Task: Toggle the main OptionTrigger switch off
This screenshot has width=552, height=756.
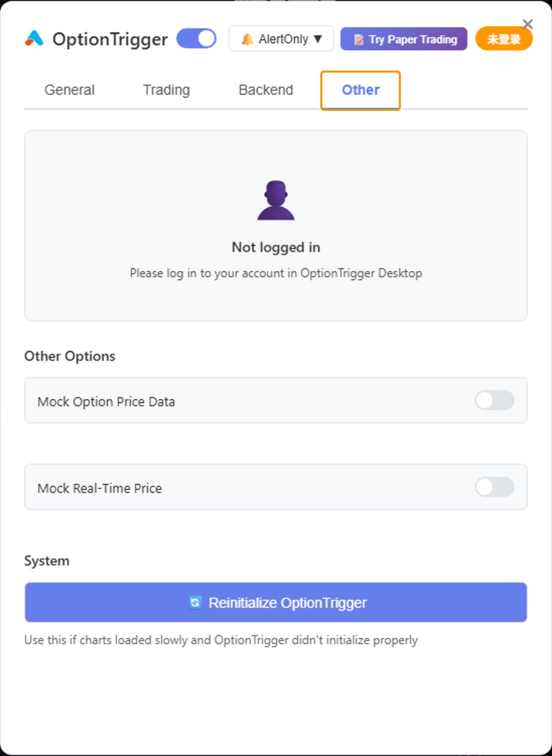Action: coord(196,39)
